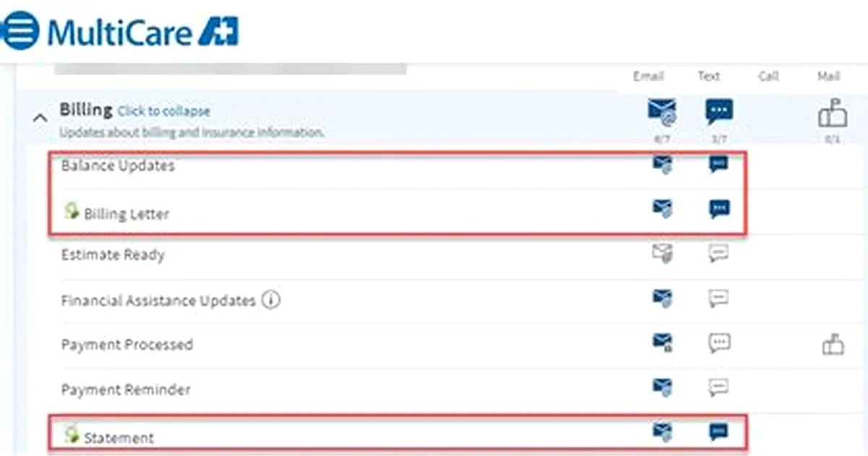Enable text for Financial Assistance Updates
The image size is (868, 456).
718,297
